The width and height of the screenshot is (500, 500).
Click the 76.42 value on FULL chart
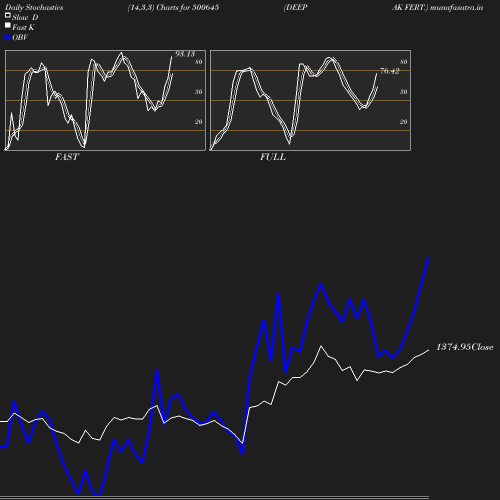389,71
